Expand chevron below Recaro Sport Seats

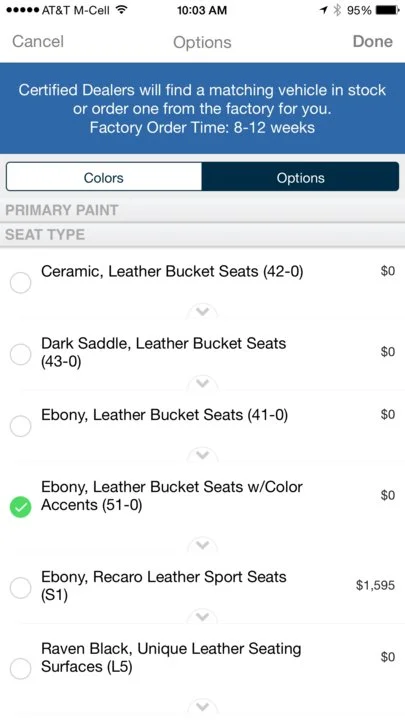(x=202, y=616)
